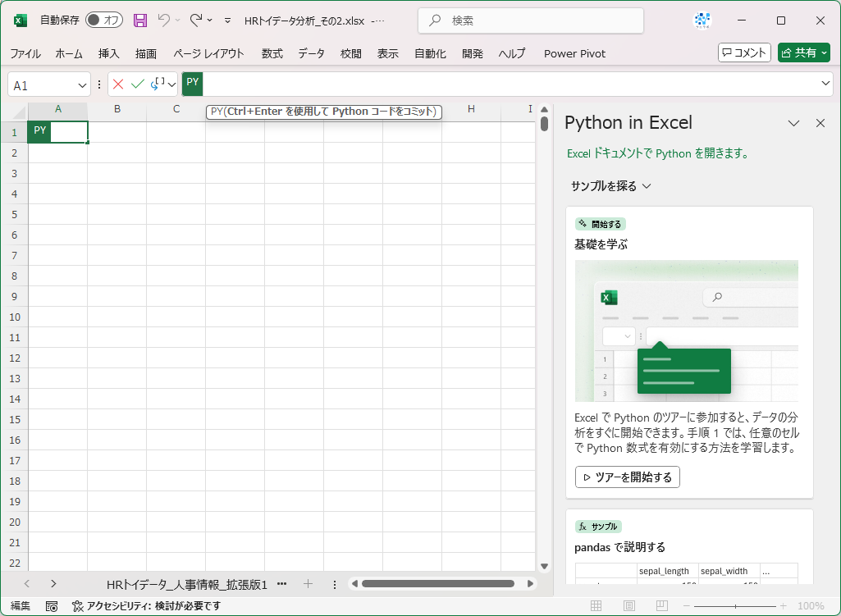The image size is (841, 616).
Task: Click the 基礎を学ぶ tour thumbnail image
Action: 686,331
